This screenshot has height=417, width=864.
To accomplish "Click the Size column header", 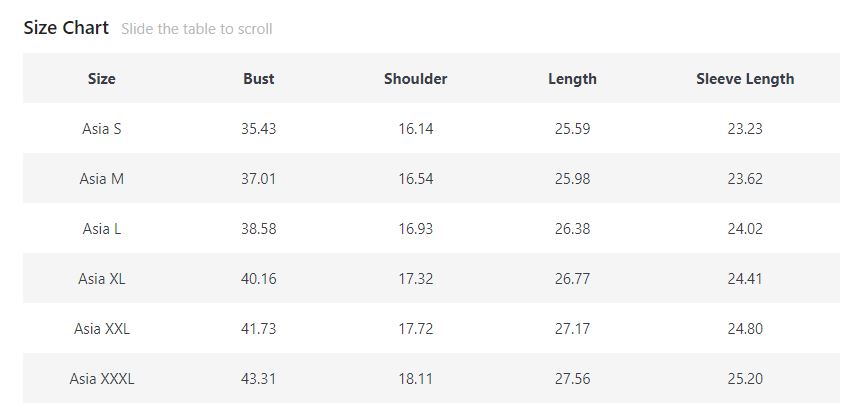I will click(x=102, y=79).
